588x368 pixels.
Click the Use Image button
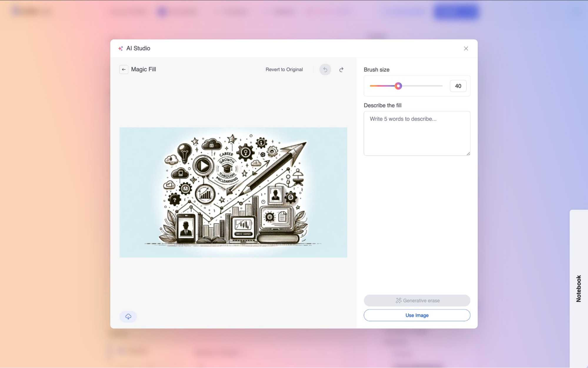pyautogui.click(x=417, y=315)
